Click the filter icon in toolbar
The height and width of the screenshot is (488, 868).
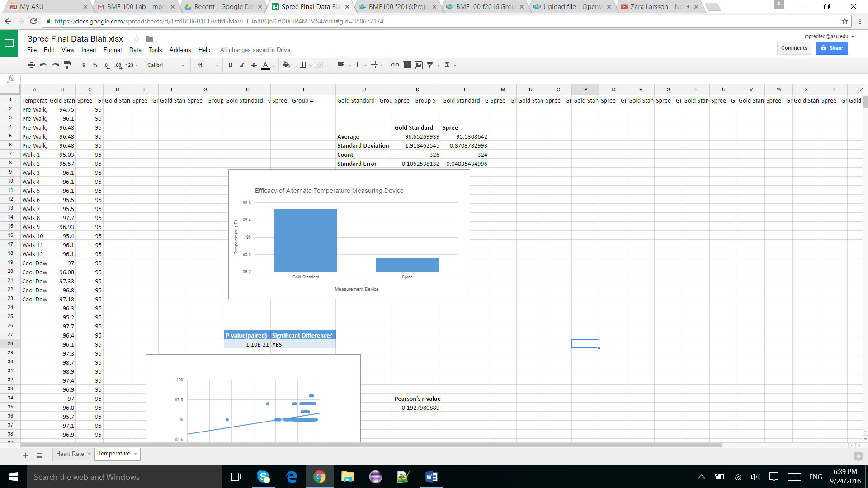pyautogui.click(x=430, y=65)
